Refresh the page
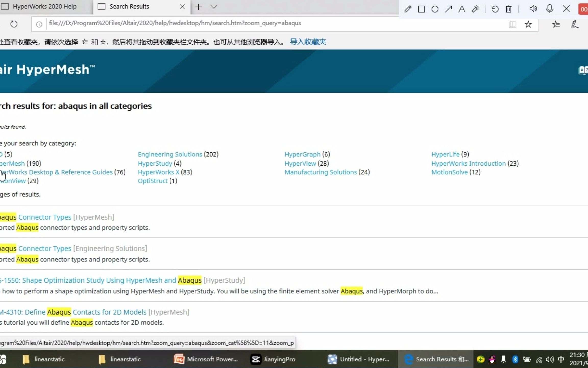The width and height of the screenshot is (588, 368). (14, 24)
